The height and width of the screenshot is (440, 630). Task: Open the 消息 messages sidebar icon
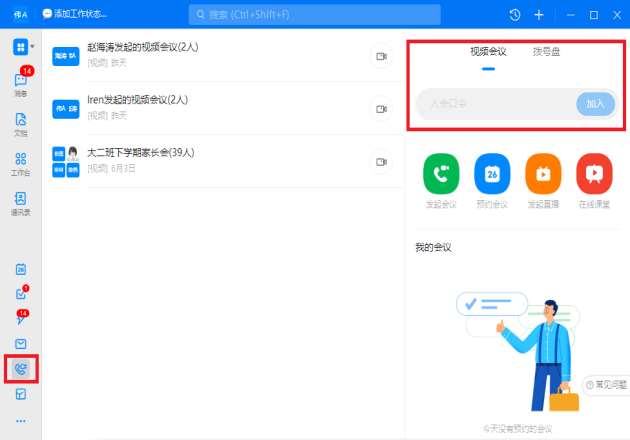click(x=20, y=81)
